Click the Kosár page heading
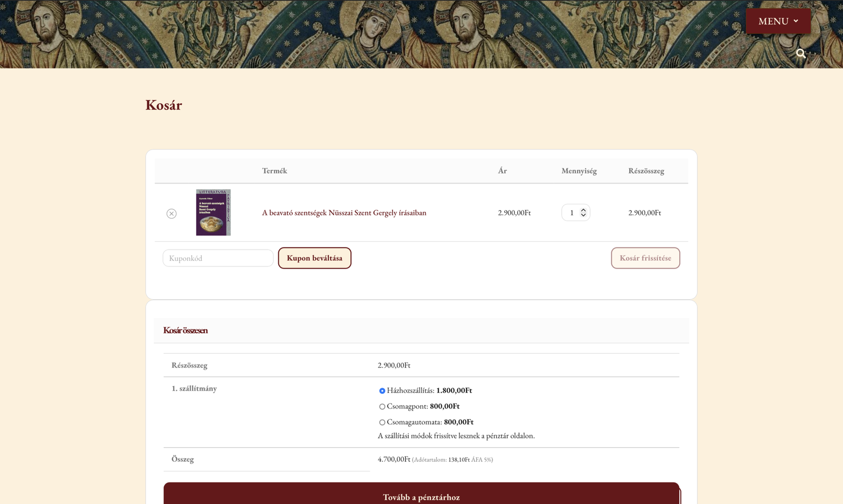This screenshot has width=843, height=504. coord(163,105)
